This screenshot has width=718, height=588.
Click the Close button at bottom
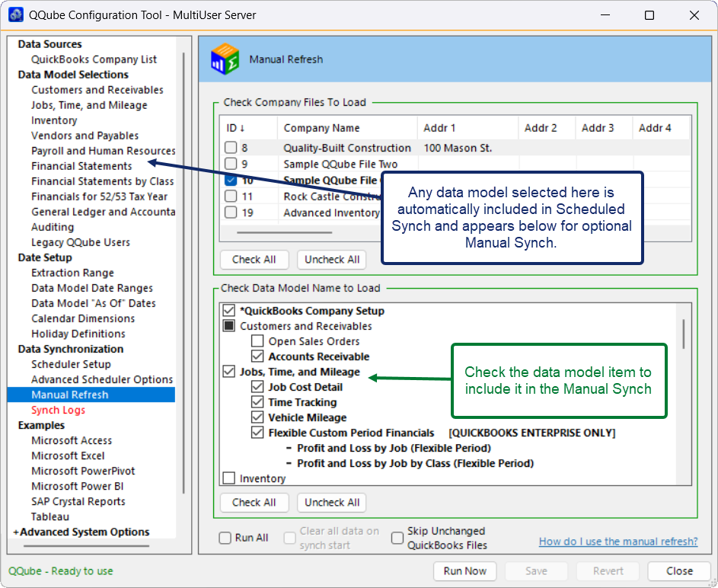pyautogui.click(x=679, y=571)
